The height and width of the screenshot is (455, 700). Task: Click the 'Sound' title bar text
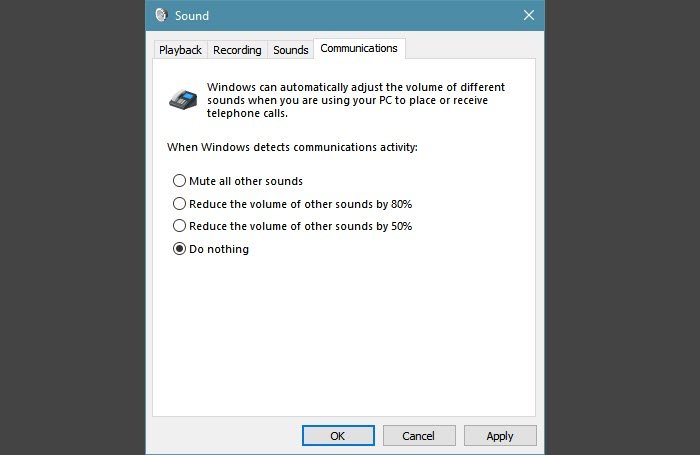(x=191, y=16)
